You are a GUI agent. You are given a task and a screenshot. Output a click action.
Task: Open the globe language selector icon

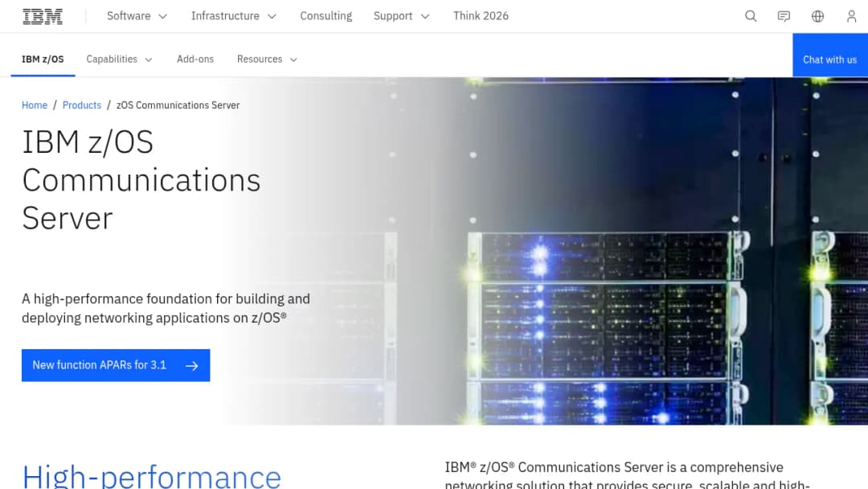817,16
